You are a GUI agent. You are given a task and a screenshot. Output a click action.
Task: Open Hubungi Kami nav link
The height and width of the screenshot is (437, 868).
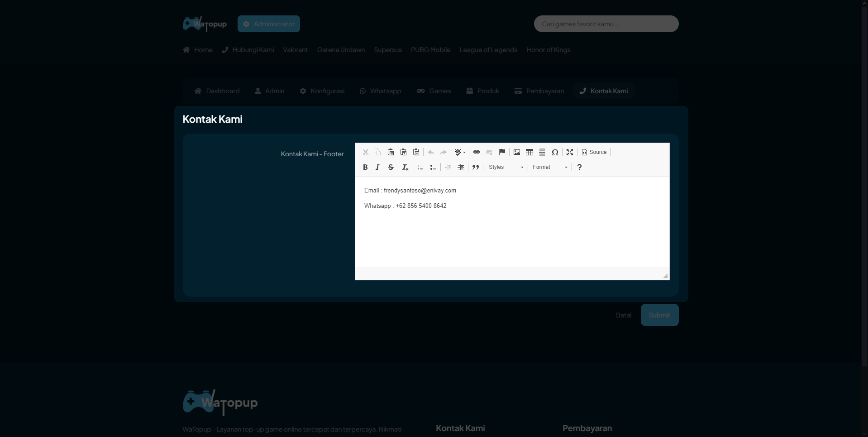point(248,50)
